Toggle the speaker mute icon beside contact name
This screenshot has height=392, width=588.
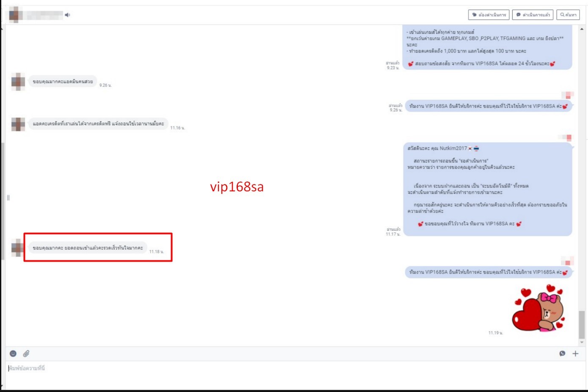point(67,15)
